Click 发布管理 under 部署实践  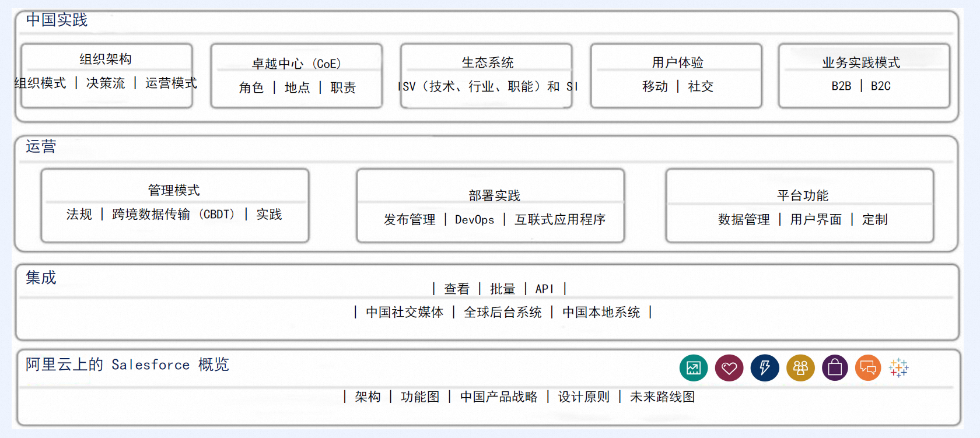409,219
